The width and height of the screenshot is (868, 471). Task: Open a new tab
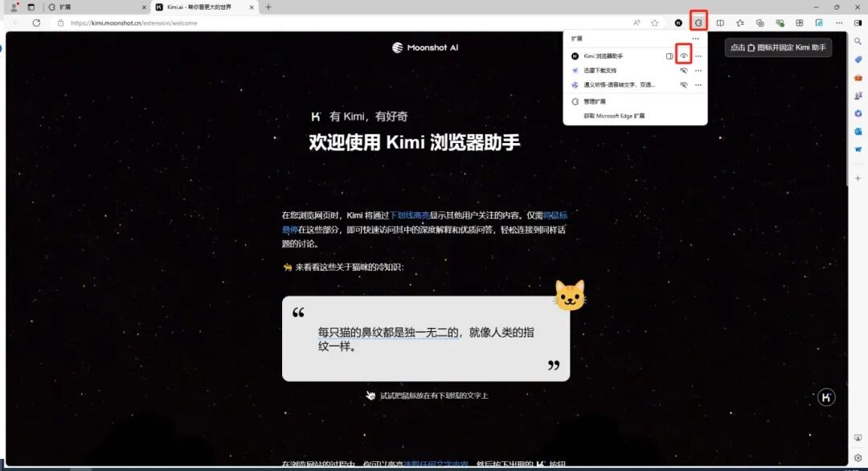point(268,7)
